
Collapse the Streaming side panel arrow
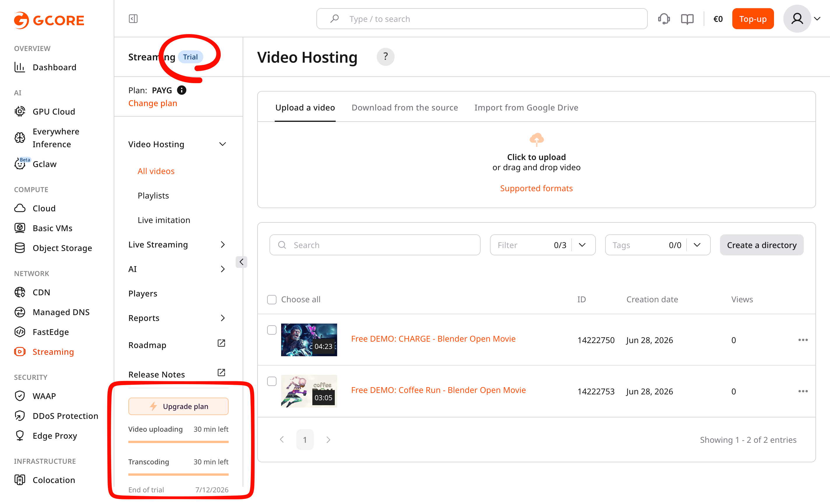click(x=241, y=262)
